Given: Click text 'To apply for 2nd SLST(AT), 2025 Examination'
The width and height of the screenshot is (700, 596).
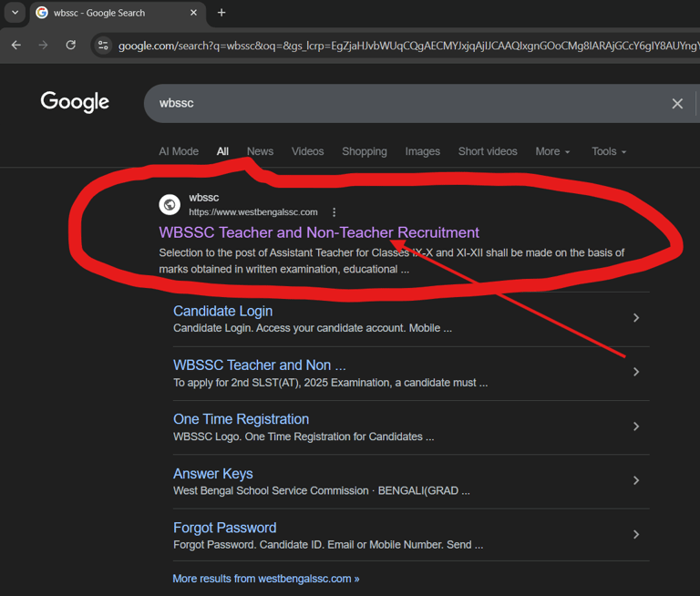Looking at the screenshot, I should tap(282, 383).
